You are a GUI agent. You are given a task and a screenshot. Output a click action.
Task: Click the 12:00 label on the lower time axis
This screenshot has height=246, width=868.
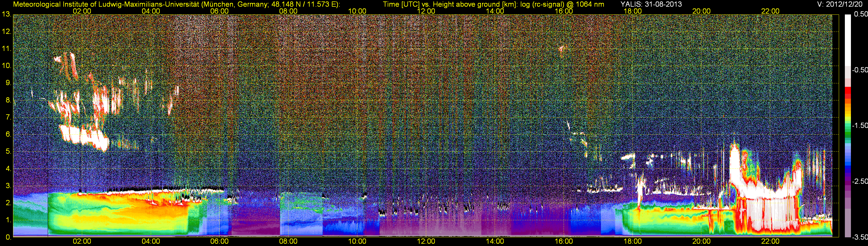[426, 241]
